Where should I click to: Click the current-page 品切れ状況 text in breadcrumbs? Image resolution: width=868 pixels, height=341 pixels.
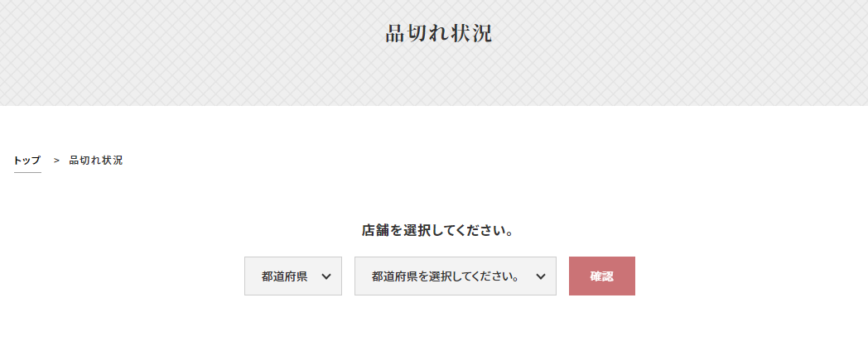pyautogui.click(x=96, y=161)
